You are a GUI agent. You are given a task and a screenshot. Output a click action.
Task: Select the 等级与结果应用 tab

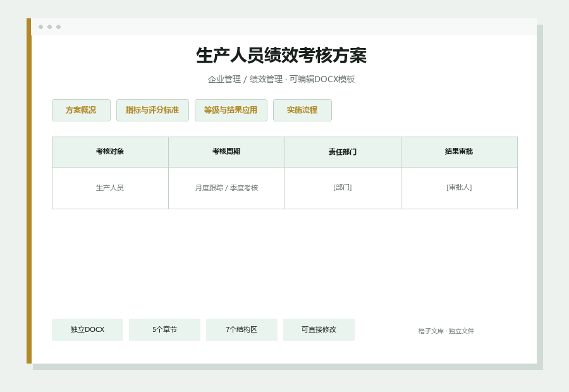point(231,111)
